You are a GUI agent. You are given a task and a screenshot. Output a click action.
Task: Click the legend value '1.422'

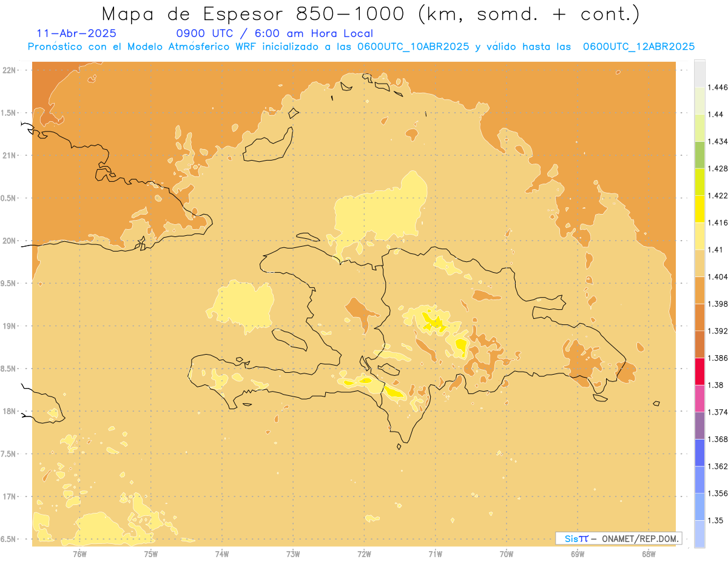pos(717,195)
